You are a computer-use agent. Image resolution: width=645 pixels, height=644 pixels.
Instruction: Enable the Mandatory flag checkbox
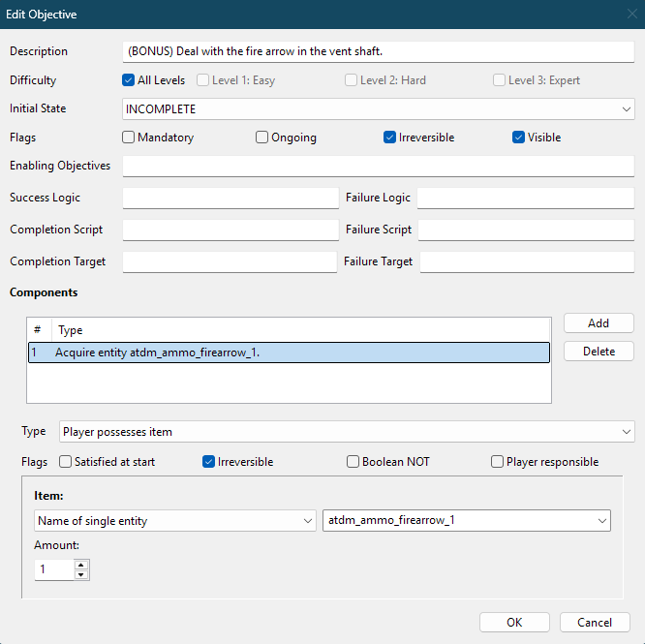coord(128,138)
